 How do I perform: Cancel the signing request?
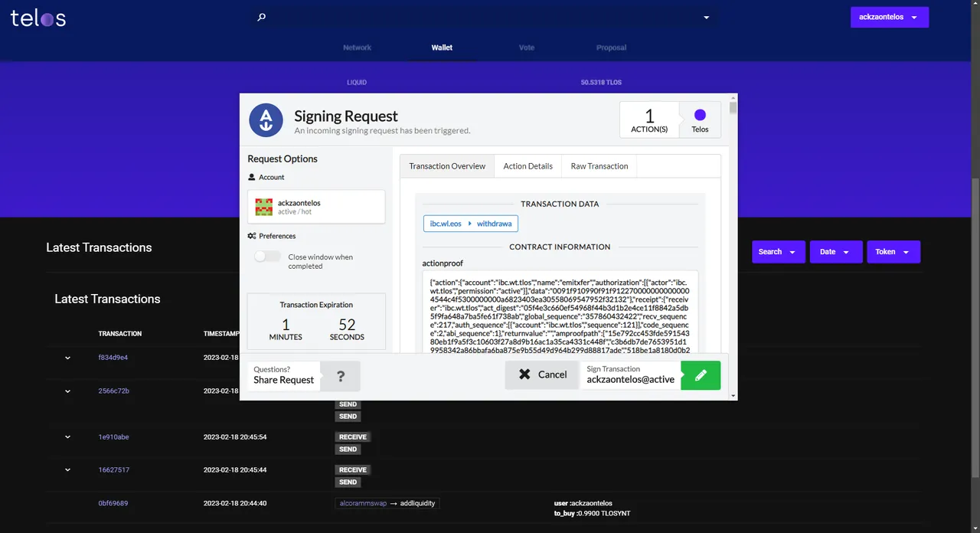click(x=542, y=374)
